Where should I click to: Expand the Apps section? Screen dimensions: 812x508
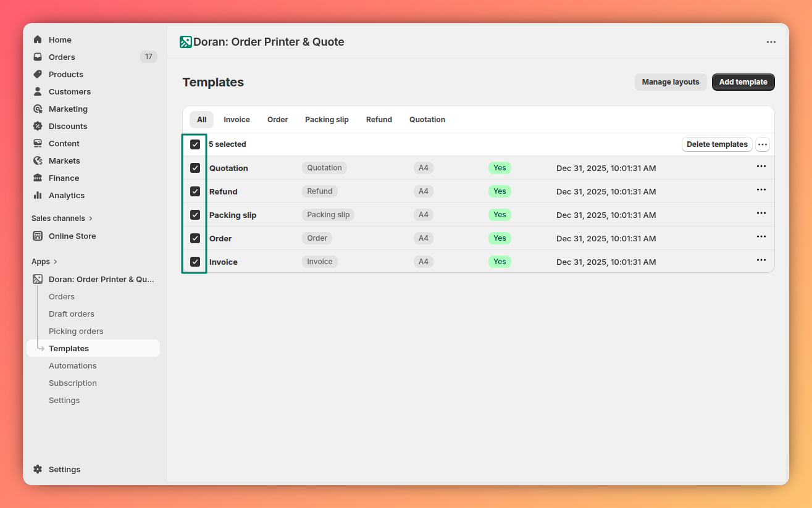pyautogui.click(x=44, y=262)
